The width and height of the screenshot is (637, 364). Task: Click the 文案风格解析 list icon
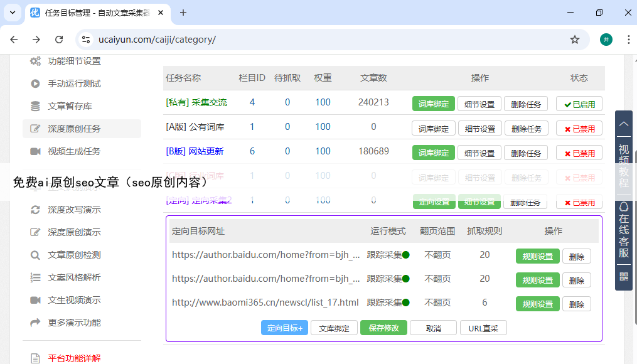[x=35, y=277]
